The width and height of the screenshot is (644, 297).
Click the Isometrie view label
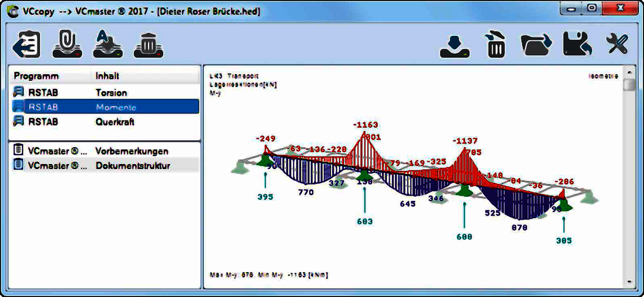pos(604,76)
